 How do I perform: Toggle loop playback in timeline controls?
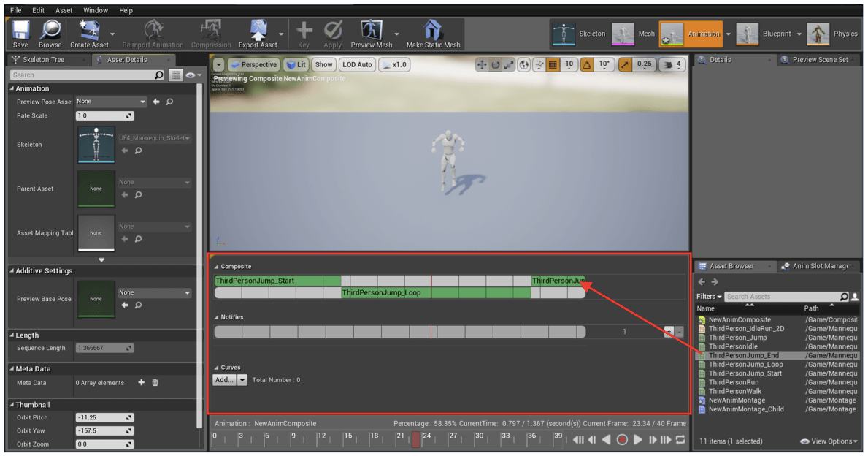(x=680, y=439)
